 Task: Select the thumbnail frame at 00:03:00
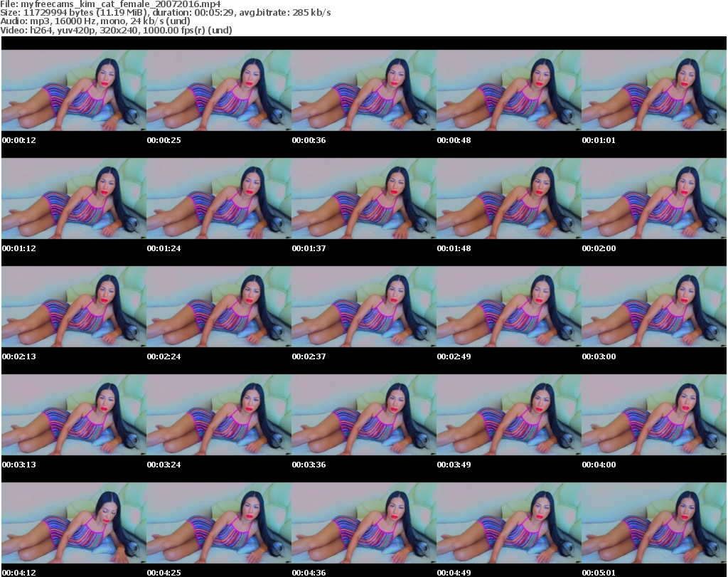tap(654, 307)
